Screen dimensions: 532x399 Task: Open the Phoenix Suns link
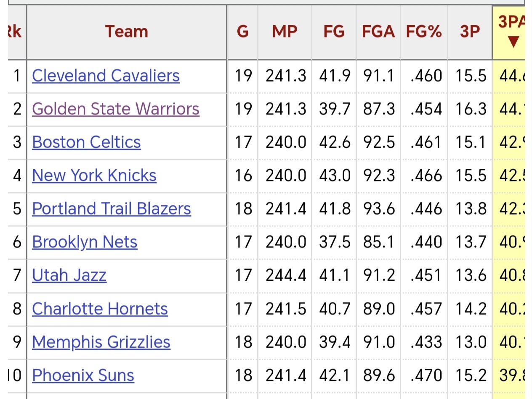(83, 375)
